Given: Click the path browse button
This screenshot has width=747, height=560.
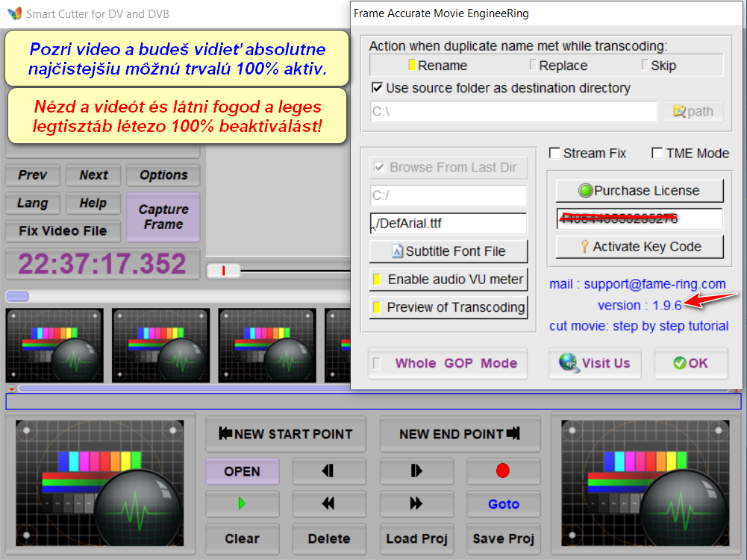Looking at the screenshot, I should click(693, 111).
